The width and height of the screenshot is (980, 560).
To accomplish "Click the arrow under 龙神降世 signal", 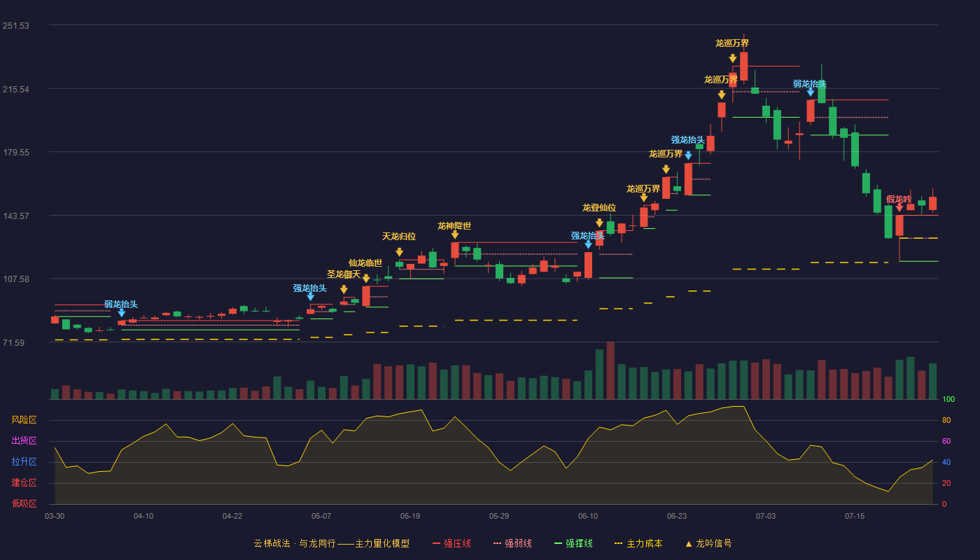I will (455, 234).
